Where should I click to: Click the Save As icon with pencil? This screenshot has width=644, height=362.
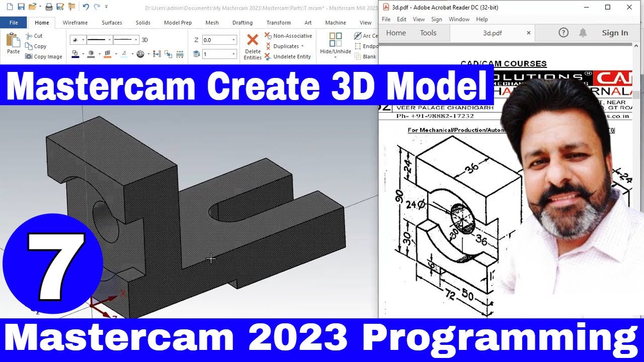pos(60,7)
